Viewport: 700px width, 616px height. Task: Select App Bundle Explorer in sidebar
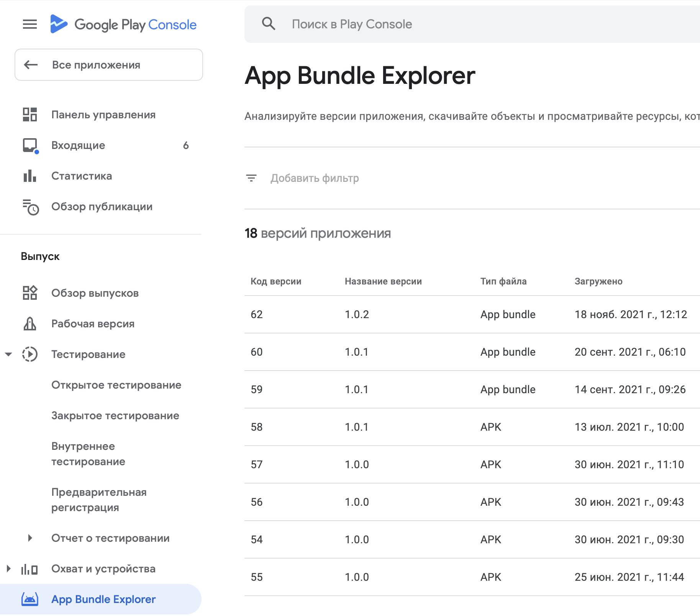click(x=100, y=599)
